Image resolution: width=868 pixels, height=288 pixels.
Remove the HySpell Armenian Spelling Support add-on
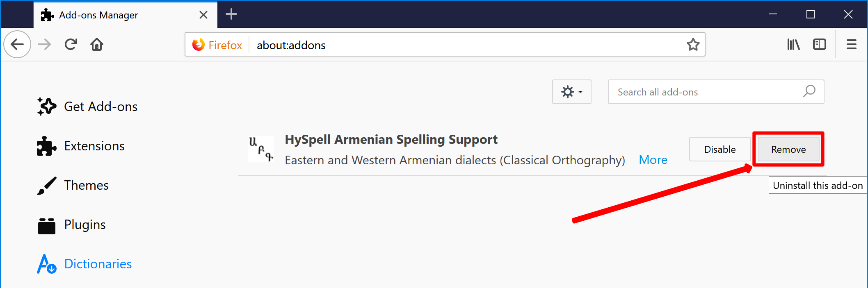[788, 149]
